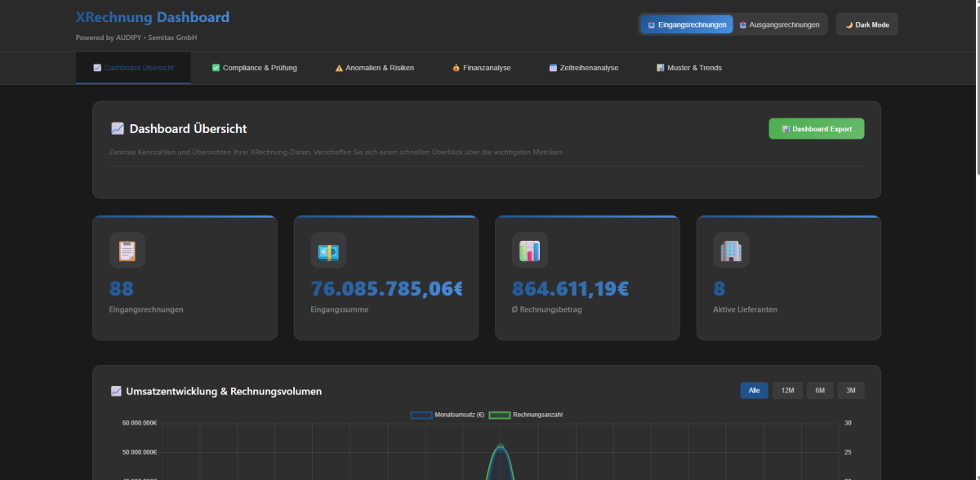Toggle Dark Mode
980x480 pixels.
tap(866, 24)
